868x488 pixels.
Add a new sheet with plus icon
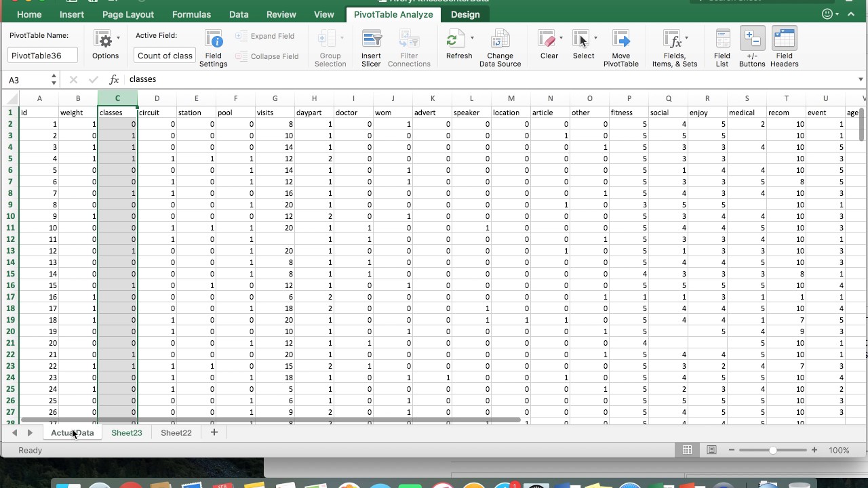(214, 432)
